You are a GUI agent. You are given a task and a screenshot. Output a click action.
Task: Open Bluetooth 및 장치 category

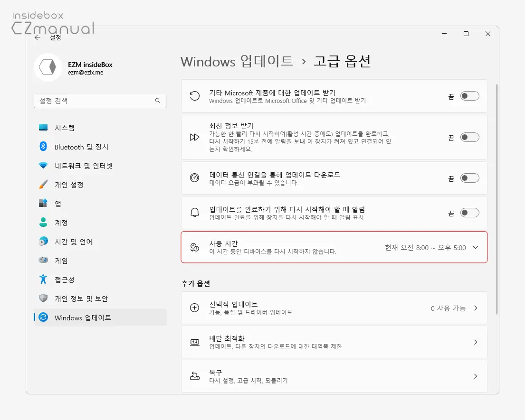pos(100,147)
